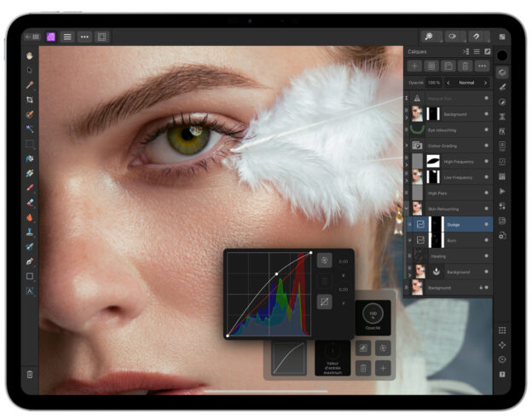
Task: Select the Move tool arrow
Action: tap(30, 70)
